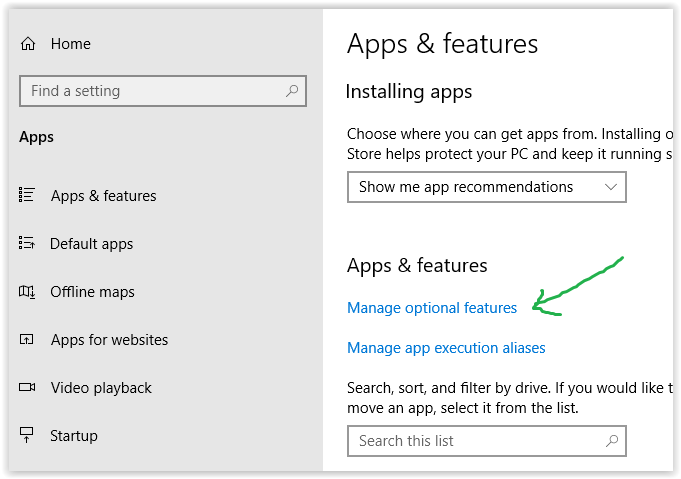681x479 pixels.
Task: Click the Offline maps map icon
Action: pyautogui.click(x=28, y=291)
